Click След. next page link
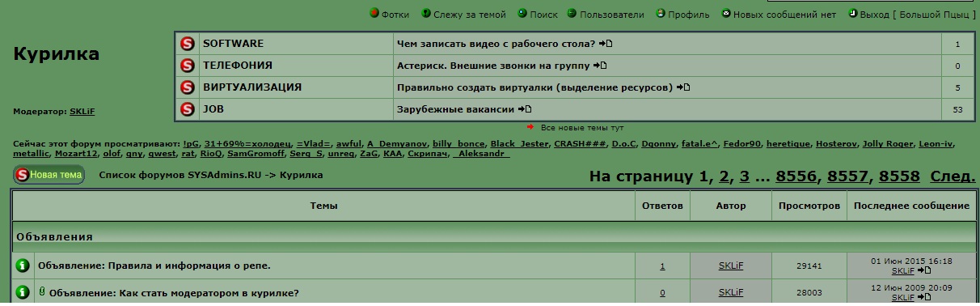 pos(953,176)
